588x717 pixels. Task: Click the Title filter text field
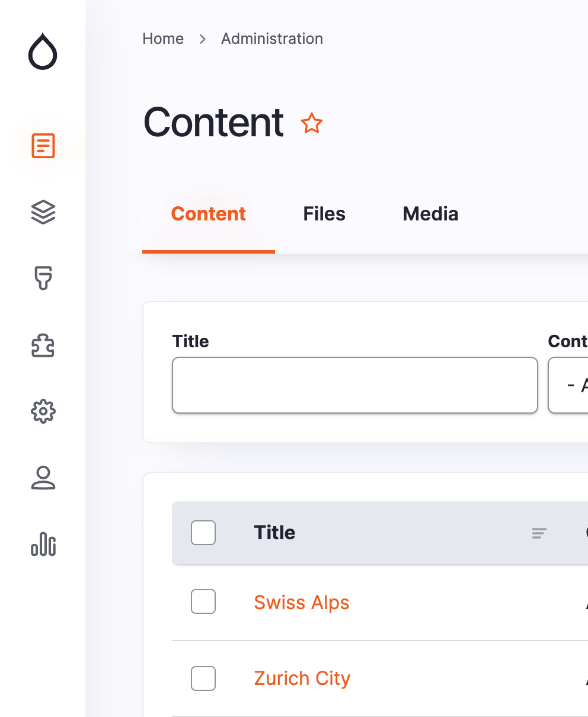pos(354,385)
